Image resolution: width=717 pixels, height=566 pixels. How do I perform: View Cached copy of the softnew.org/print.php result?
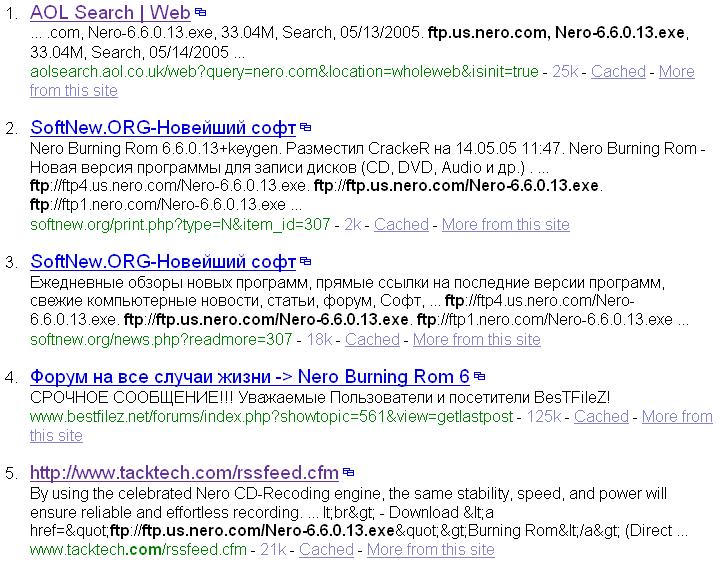tap(401, 224)
